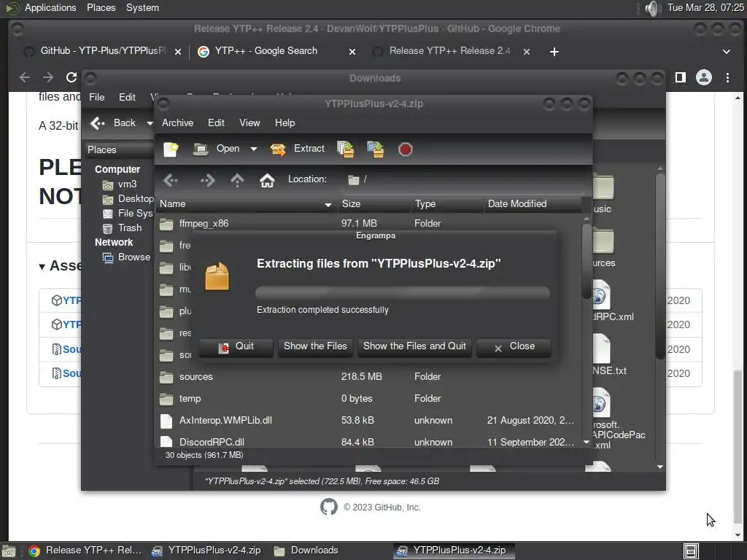Click the Open archive toolbar button

(x=217, y=149)
